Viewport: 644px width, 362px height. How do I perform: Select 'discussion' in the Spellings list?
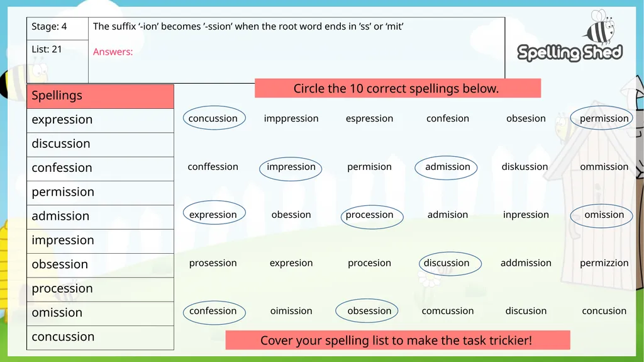[100, 144]
